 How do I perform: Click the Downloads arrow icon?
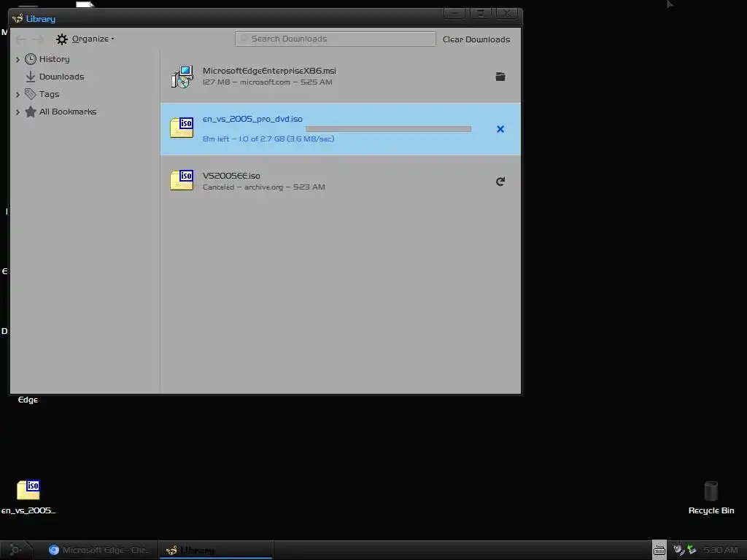pyautogui.click(x=31, y=77)
